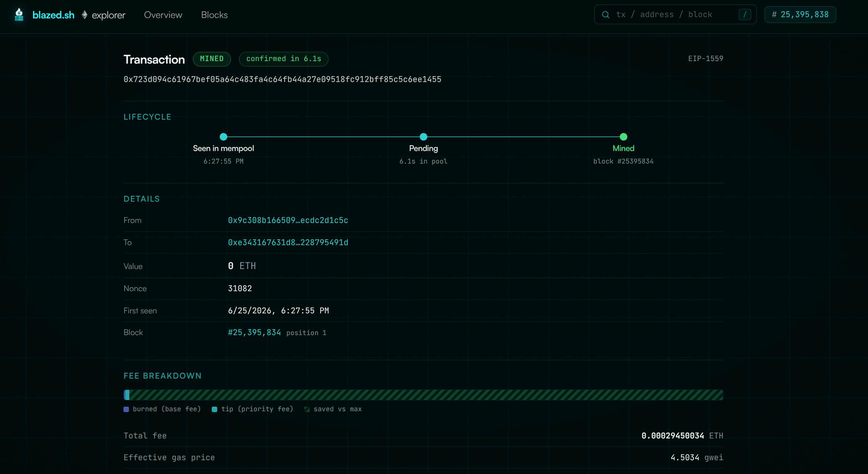Open the From address 0x9c308b166509…ecdc2d1c5c

click(288, 220)
